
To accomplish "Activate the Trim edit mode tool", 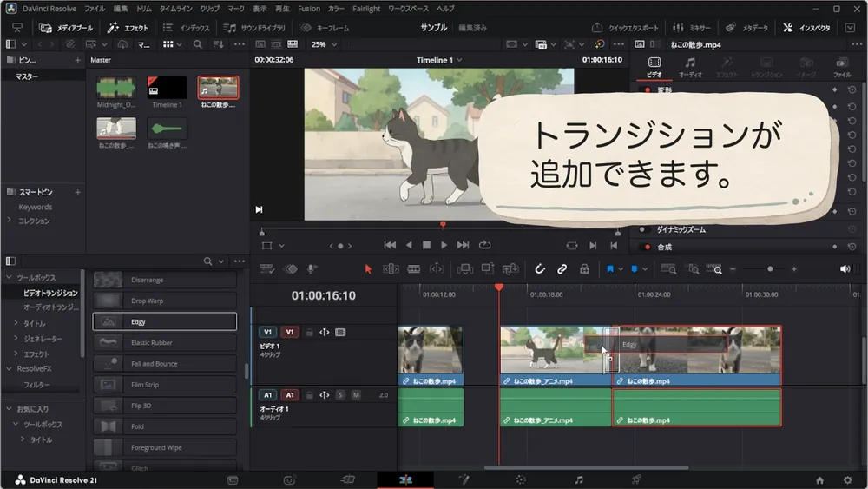I will pyautogui.click(x=391, y=269).
